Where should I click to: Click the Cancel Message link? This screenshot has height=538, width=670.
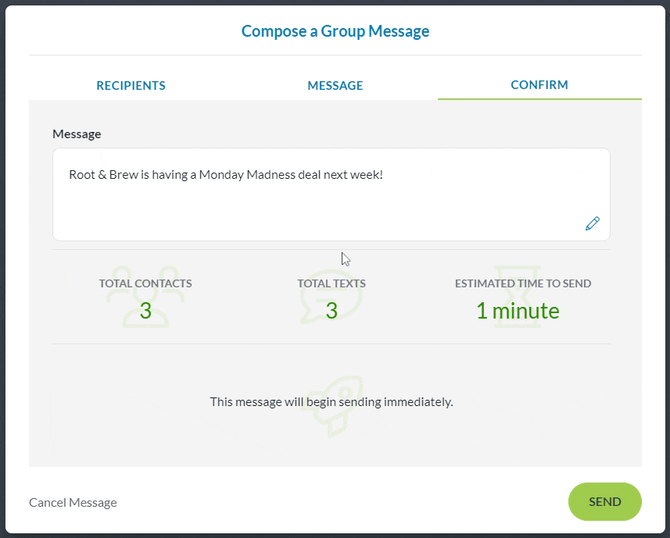click(73, 502)
